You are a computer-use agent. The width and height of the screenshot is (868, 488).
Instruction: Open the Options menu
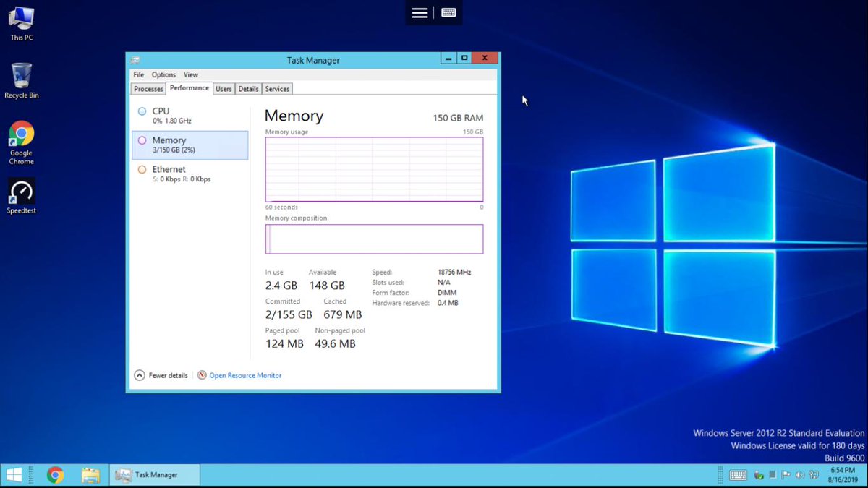point(163,74)
